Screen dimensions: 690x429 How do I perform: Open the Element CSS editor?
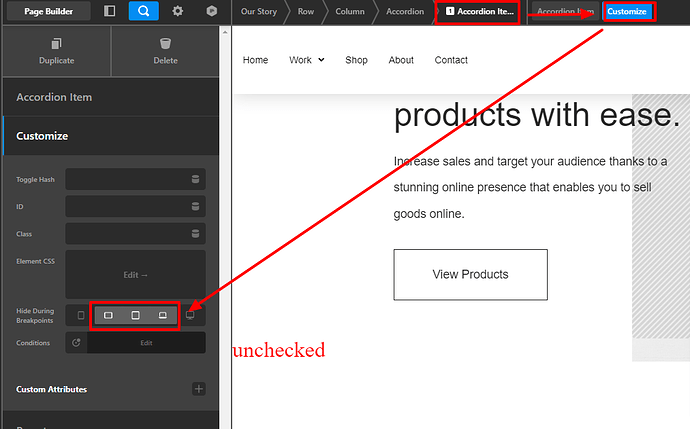click(x=135, y=274)
